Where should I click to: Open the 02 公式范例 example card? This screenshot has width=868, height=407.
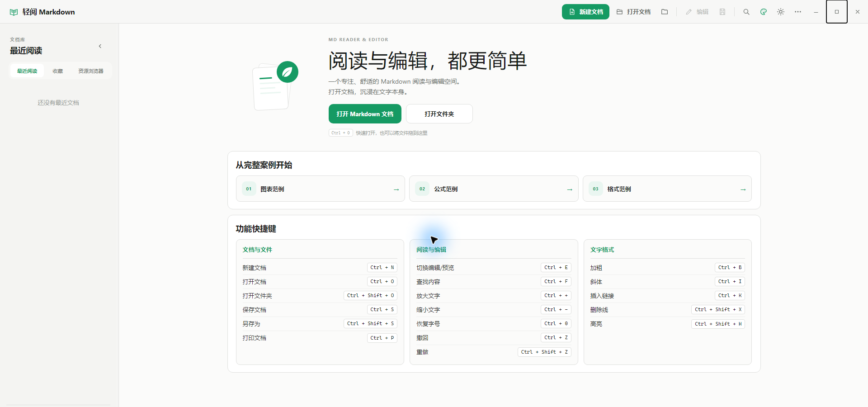[494, 189]
